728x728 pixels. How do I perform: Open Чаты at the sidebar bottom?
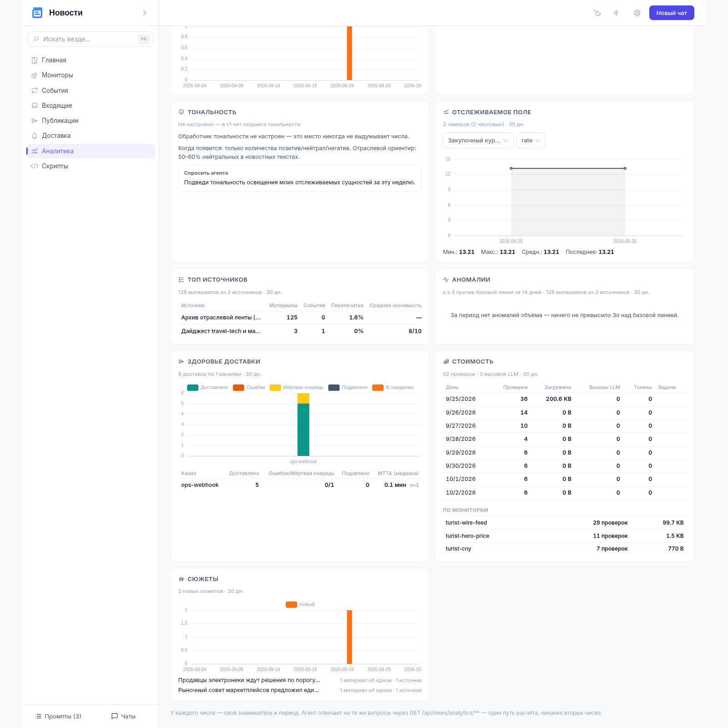pos(123,716)
